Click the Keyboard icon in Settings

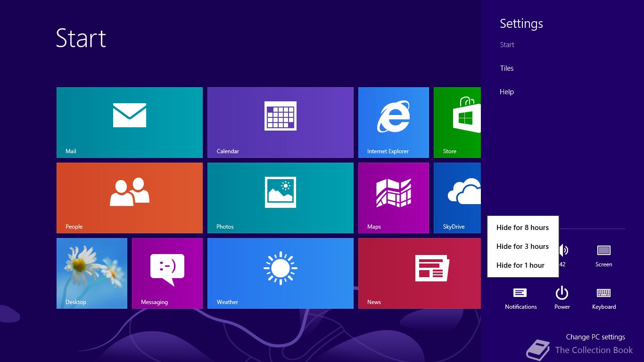604,298
